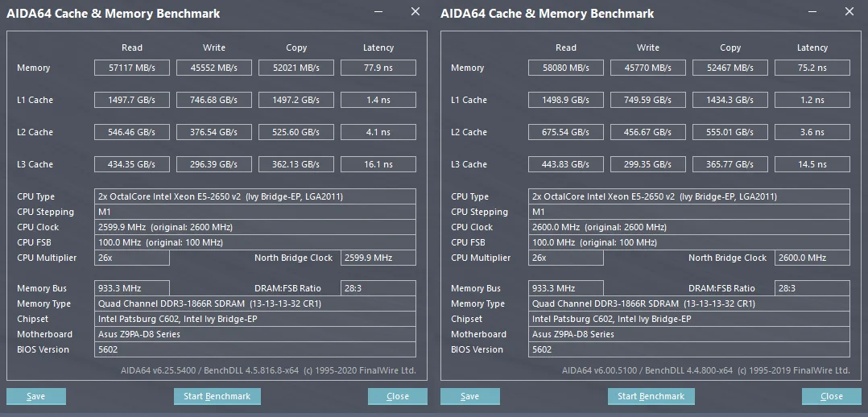Select L1 Cache Copy 1497.2 GB/s
This screenshot has width=868, height=417.
pyautogui.click(x=296, y=100)
